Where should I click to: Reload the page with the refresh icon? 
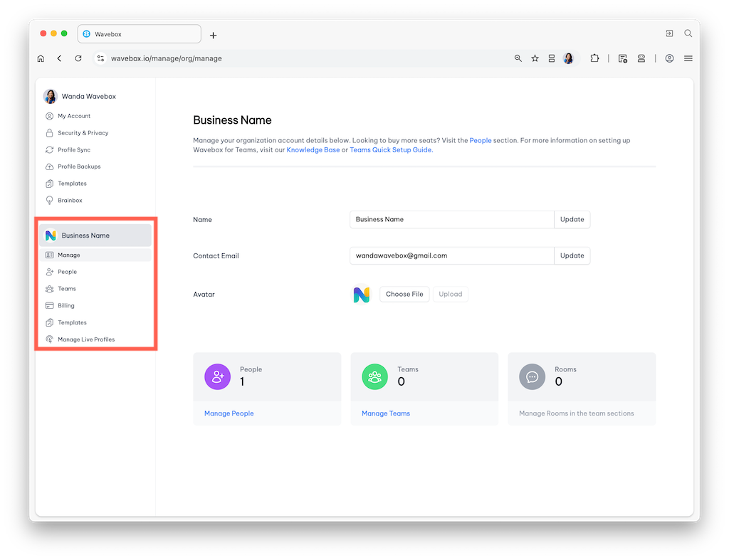78,58
